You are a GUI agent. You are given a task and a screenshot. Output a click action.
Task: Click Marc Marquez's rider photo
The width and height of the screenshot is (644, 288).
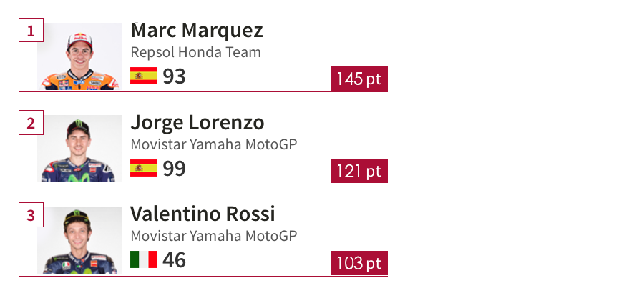(x=79, y=57)
